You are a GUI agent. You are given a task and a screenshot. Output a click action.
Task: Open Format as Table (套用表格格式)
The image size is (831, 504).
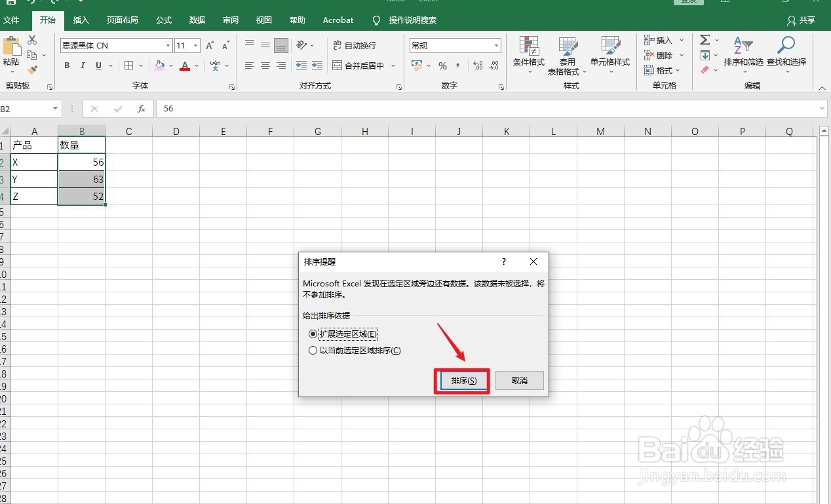(568, 56)
